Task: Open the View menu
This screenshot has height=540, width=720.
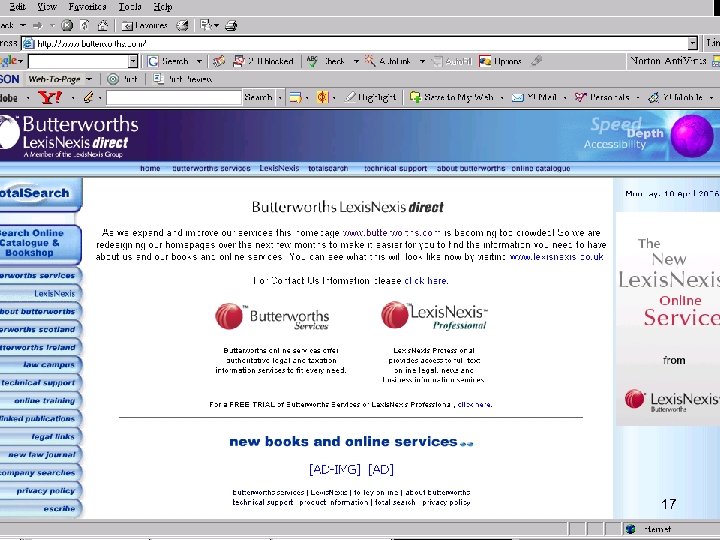Action: (x=47, y=7)
